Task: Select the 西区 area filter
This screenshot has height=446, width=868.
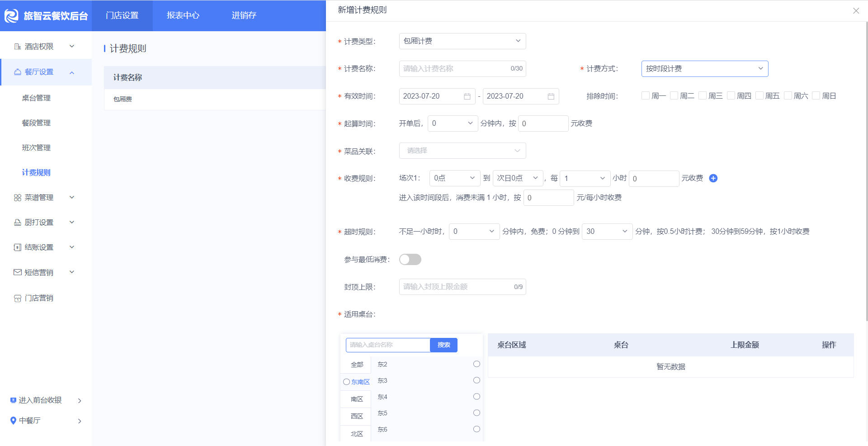Action: point(357,417)
